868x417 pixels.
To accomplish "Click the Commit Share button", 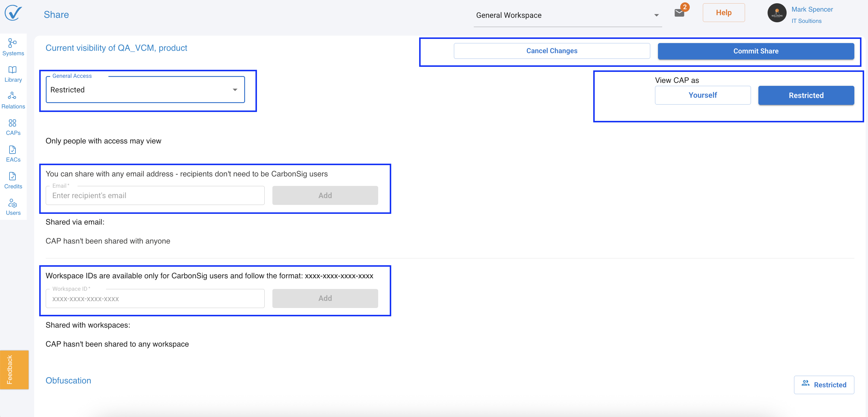I will (x=755, y=51).
